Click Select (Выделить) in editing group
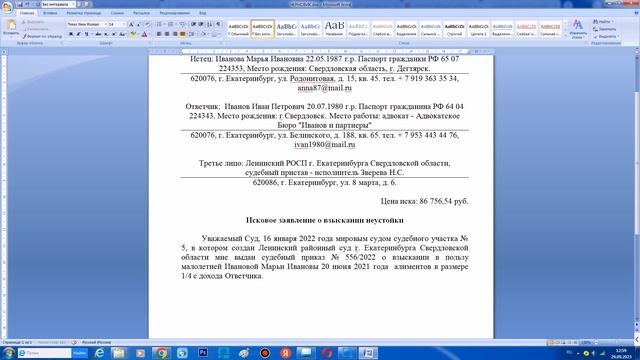The image size is (640, 360). pyautogui.click(x=606, y=36)
